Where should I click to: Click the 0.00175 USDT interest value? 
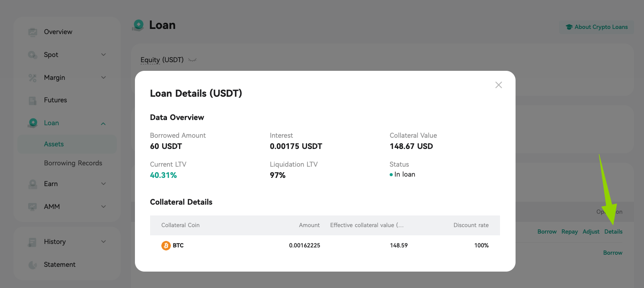(x=296, y=146)
